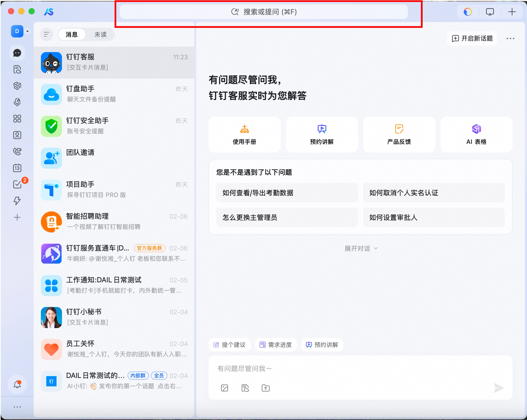The height and width of the screenshot is (420, 527).
Task: Open the Workbench apps grid icon
Action: click(x=17, y=119)
